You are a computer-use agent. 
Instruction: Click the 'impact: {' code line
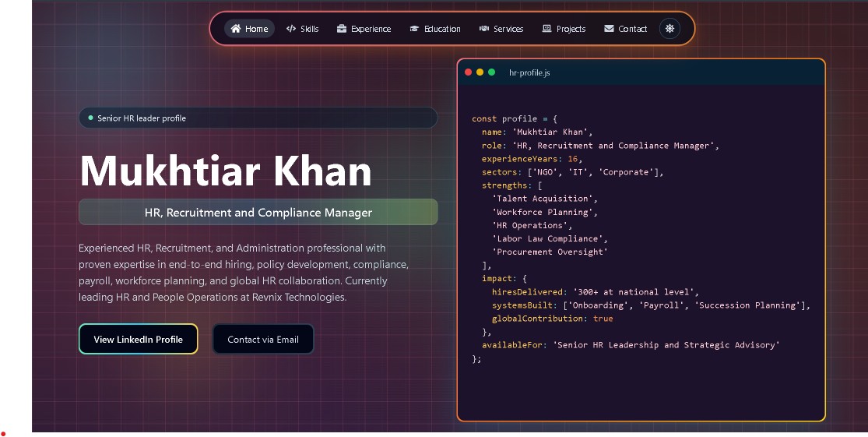(x=504, y=279)
